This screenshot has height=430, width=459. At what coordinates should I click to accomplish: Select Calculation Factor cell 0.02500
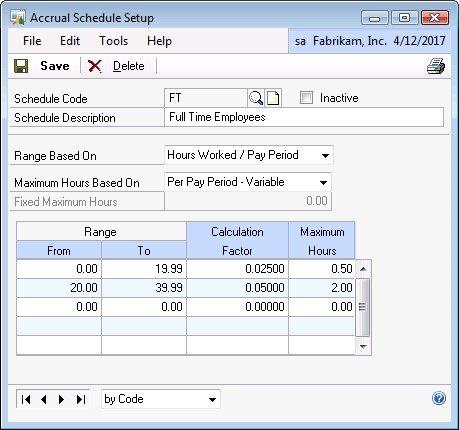pos(237,269)
